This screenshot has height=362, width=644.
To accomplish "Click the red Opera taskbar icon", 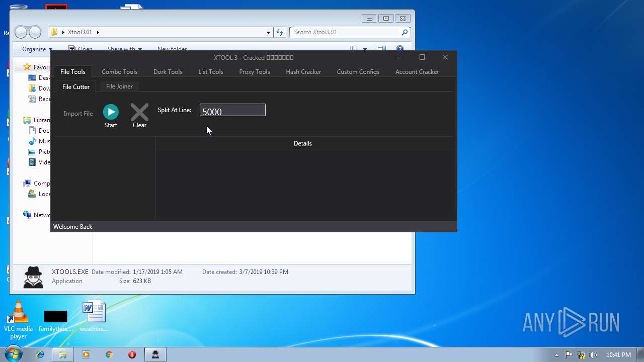I will pyautogui.click(x=132, y=354).
